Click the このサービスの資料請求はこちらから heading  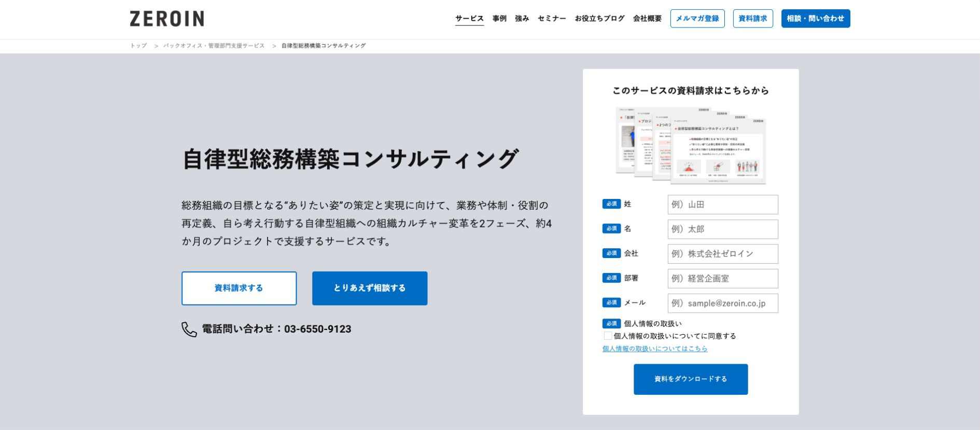click(x=691, y=91)
